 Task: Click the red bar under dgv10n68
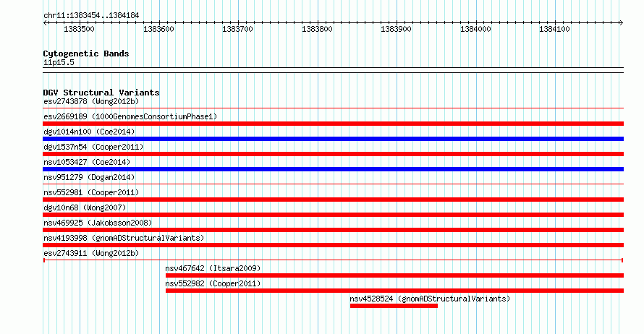tap(333, 215)
